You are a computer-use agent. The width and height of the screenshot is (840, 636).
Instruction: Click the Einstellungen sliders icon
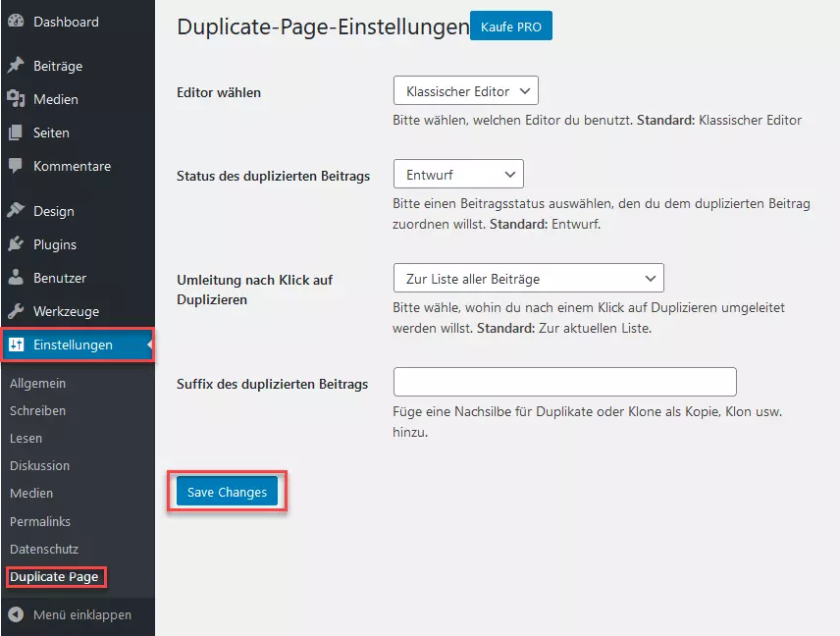pos(16,344)
